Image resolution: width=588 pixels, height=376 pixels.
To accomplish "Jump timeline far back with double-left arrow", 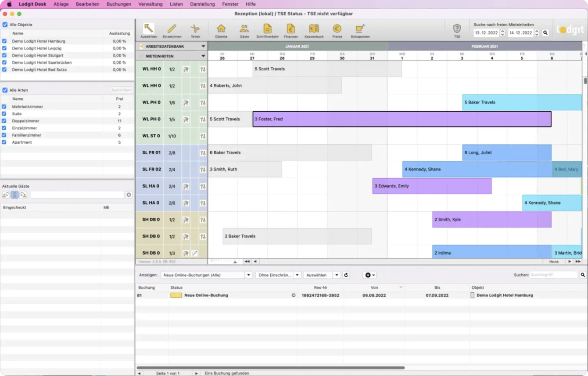I will (247, 262).
